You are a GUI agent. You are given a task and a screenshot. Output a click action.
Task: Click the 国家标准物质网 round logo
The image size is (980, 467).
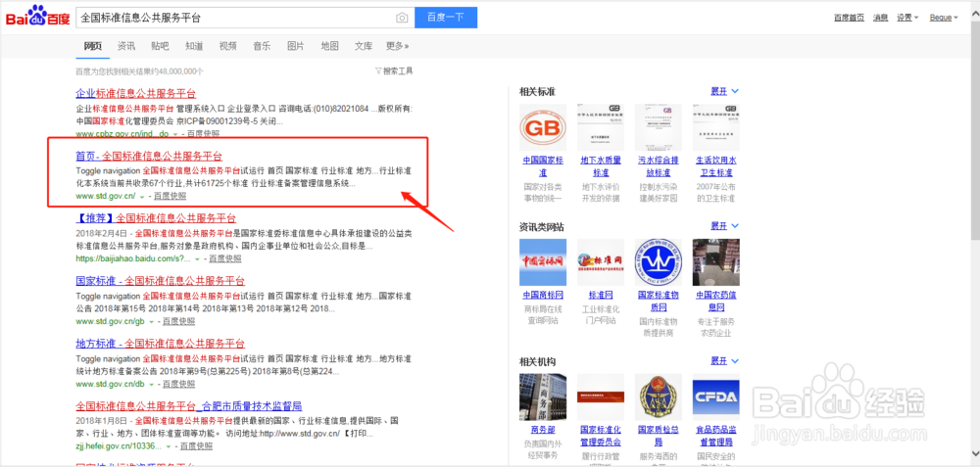(x=659, y=262)
